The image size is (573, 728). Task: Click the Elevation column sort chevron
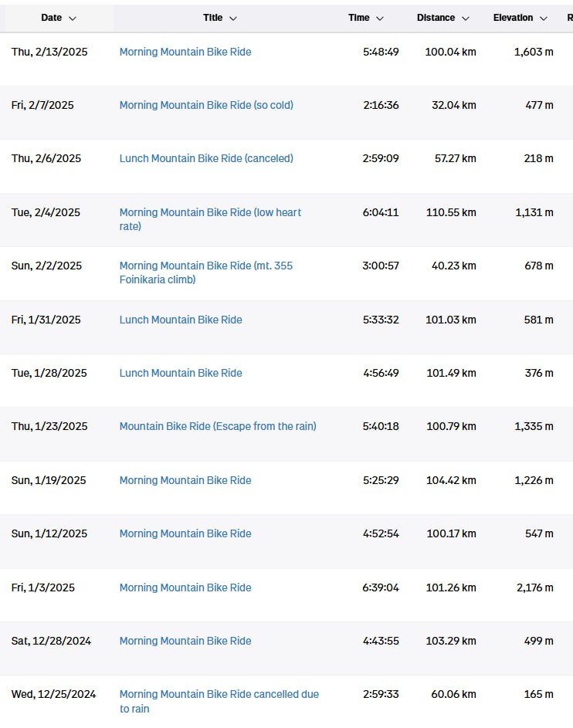pyautogui.click(x=544, y=18)
